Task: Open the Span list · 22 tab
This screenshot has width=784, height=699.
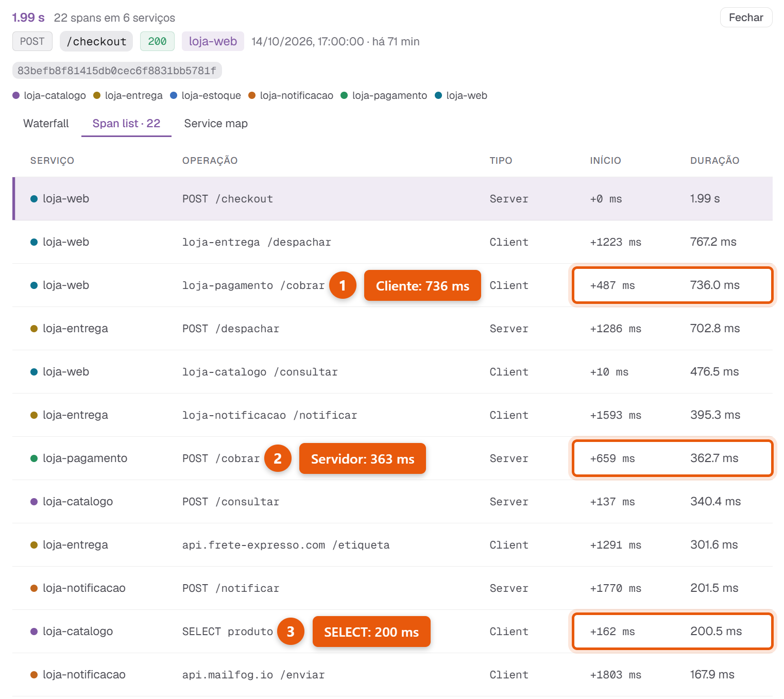Action: pyautogui.click(x=126, y=124)
